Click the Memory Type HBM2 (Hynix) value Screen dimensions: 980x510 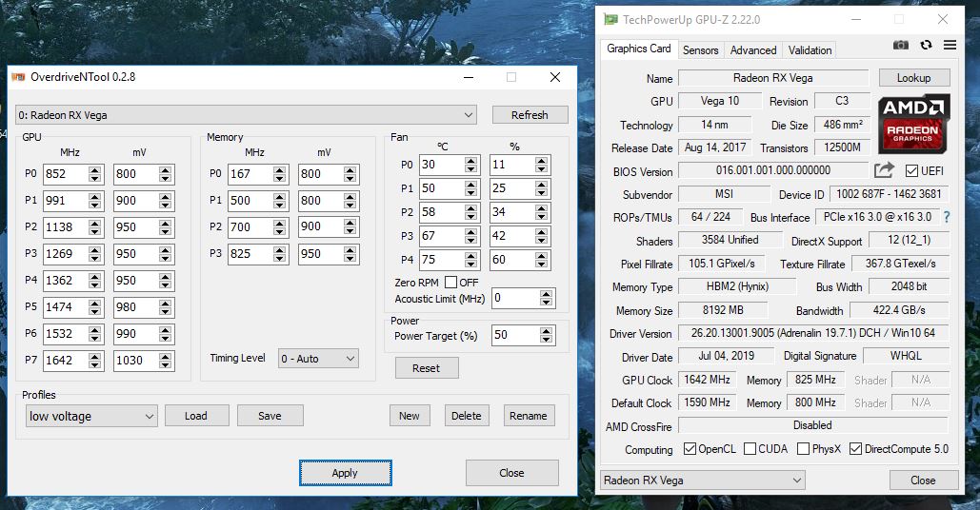(737, 286)
